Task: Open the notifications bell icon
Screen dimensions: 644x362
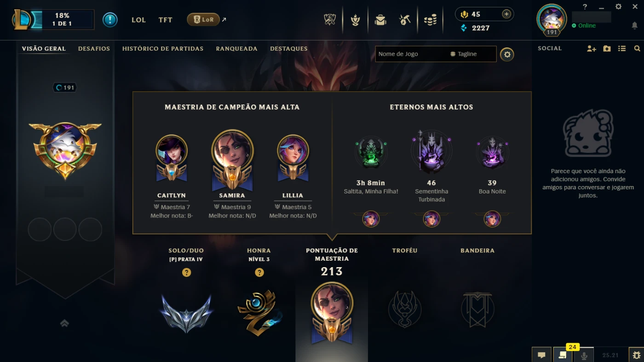Action: click(634, 26)
